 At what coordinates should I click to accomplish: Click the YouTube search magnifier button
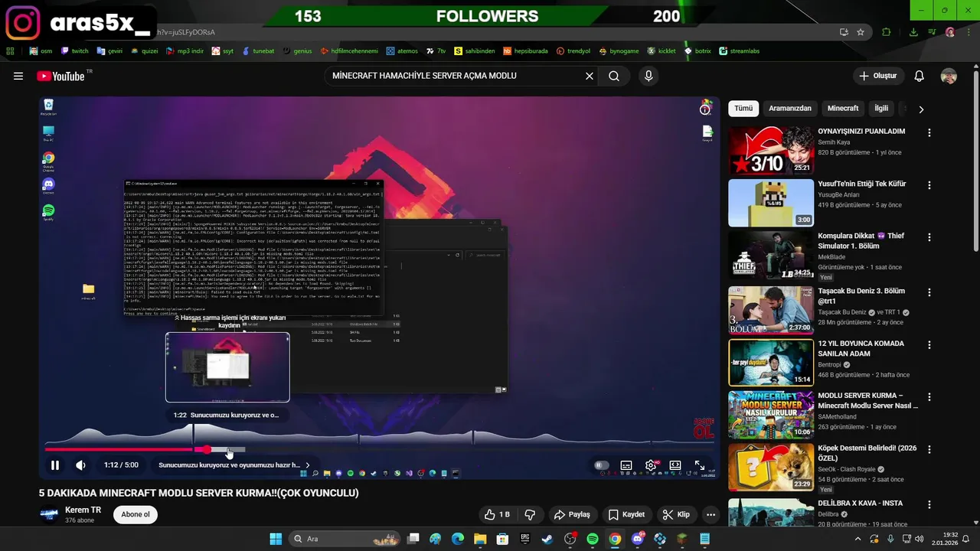[614, 76]
